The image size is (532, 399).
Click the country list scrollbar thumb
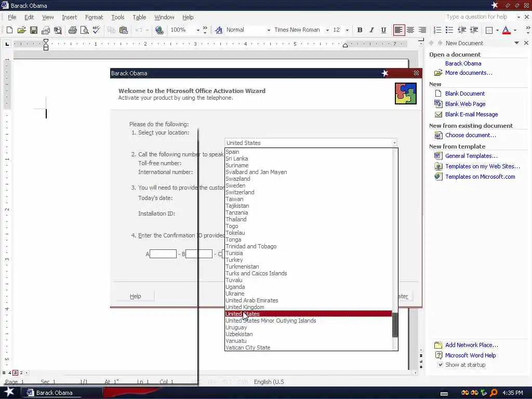pyautogui.click(x=395, y=325)
